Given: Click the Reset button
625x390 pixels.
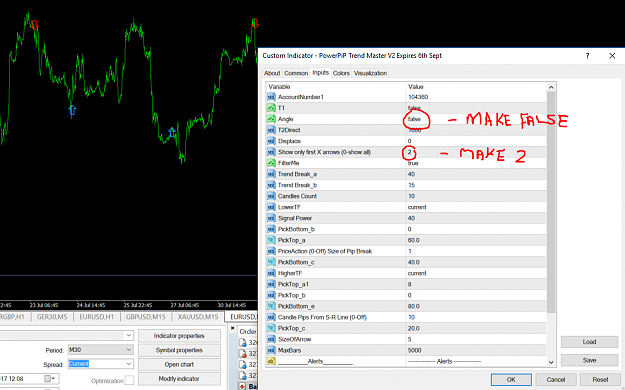Looking at the screenshot, I should (600, 380).
